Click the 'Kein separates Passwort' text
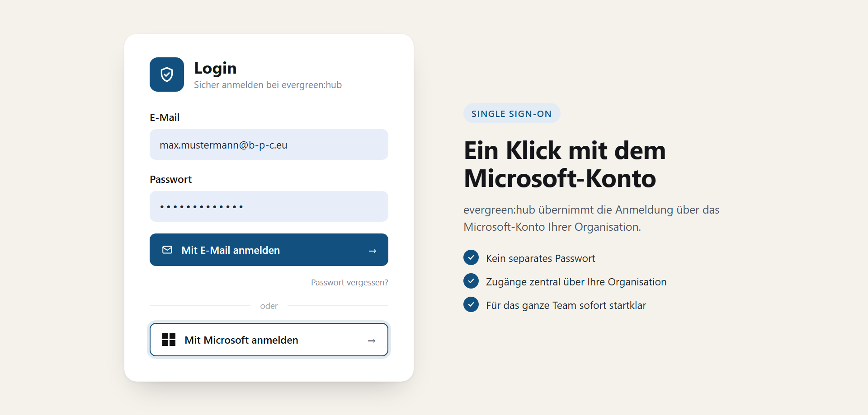 point(541,258)
